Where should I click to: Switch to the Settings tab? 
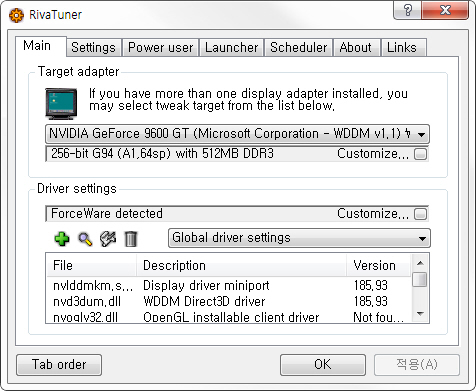pos(93,47)
